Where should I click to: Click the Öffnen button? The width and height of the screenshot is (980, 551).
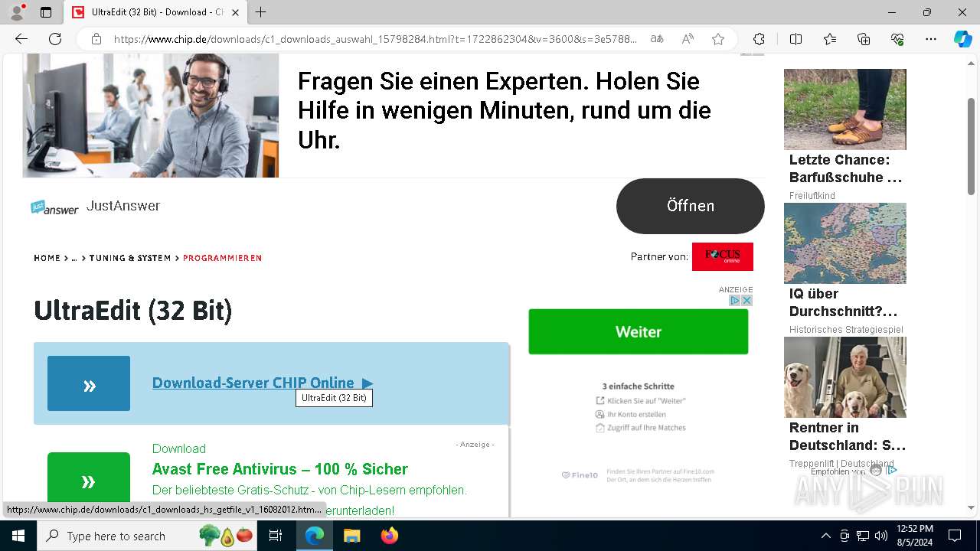[x=691, y=206]
